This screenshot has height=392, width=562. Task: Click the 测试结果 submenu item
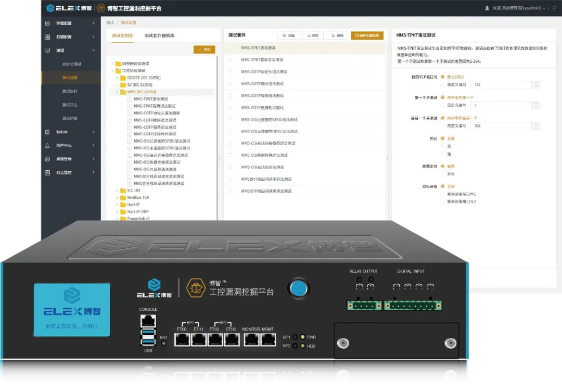(x=71, y=118)
